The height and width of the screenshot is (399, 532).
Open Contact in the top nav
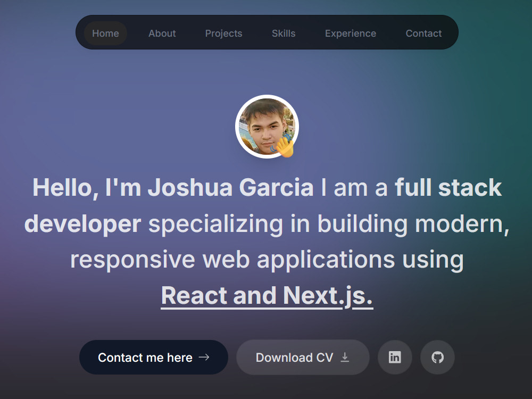click(x=424, y=33)
